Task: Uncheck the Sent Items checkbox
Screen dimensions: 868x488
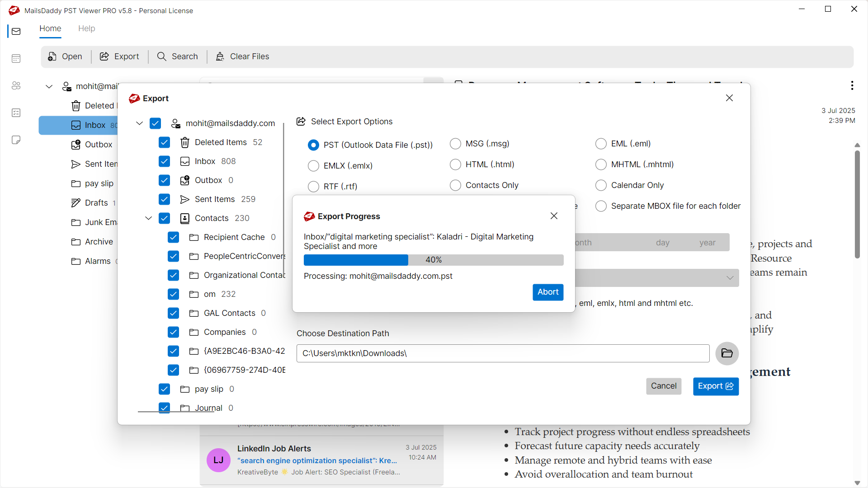Action: tap(164, 199)
